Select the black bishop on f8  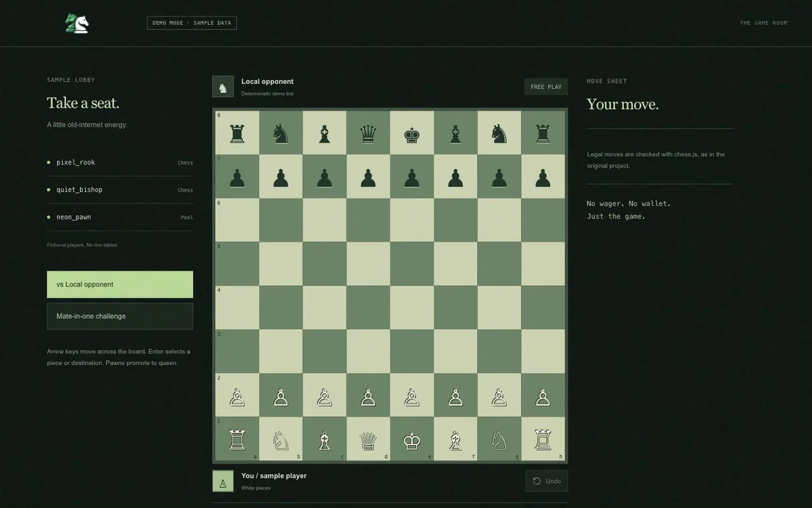(x=456, y=133)
